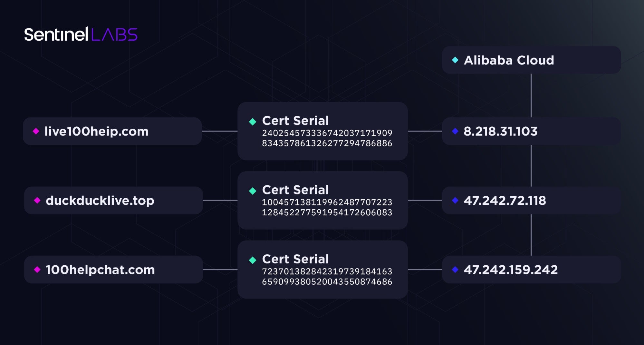This screenshot has width=644, height=345.
Task: Open the live100heip.com domain text
Action: coord(96,132)
